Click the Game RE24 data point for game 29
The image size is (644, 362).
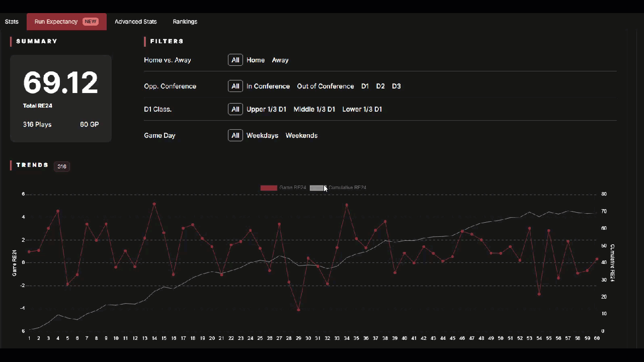click(298, 310)
